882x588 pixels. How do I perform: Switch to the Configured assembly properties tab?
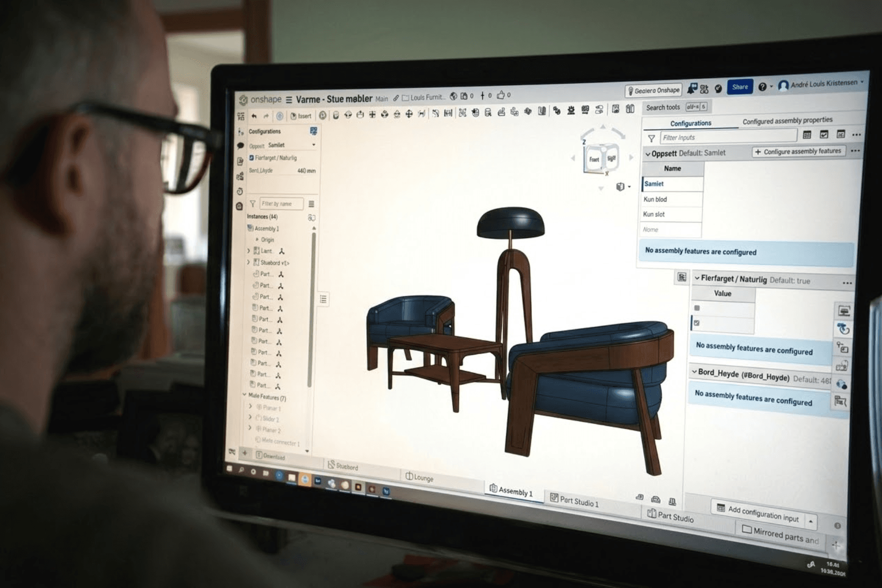tap(788, 121)
